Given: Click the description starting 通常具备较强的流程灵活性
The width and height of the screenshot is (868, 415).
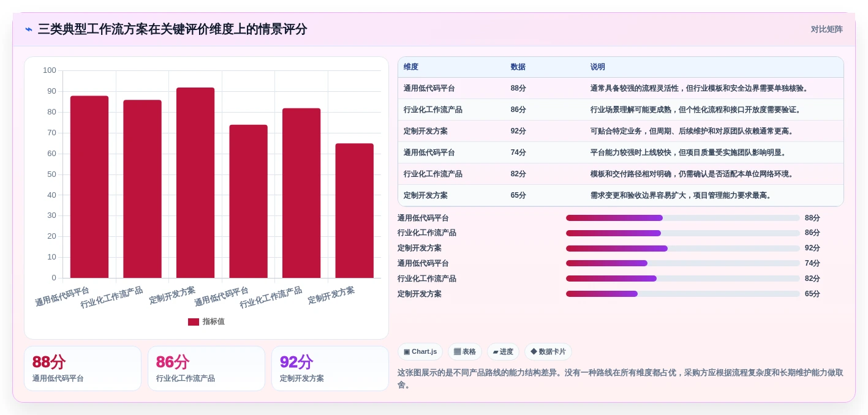Looking at the screenshot, I should 700,88.
